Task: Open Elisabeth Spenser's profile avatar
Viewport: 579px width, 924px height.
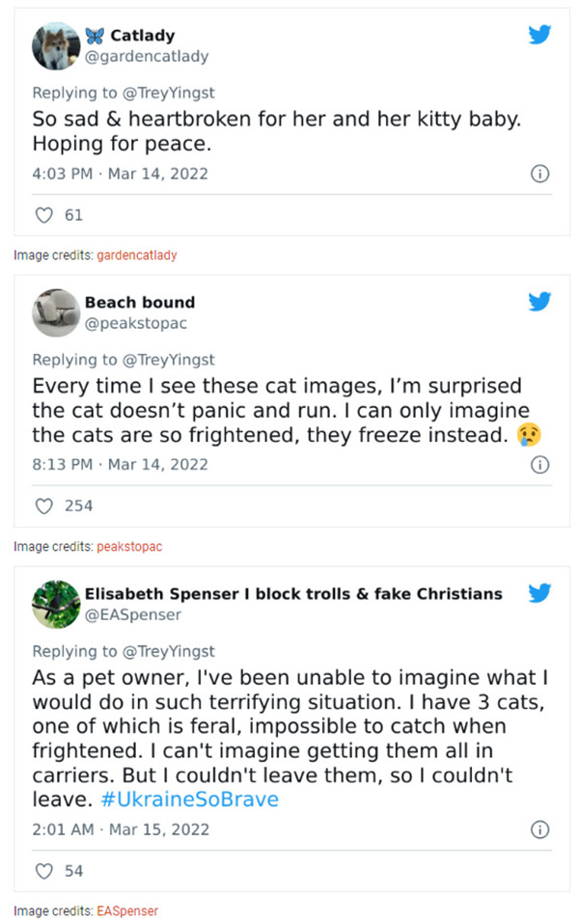Action: coord(55,604)
